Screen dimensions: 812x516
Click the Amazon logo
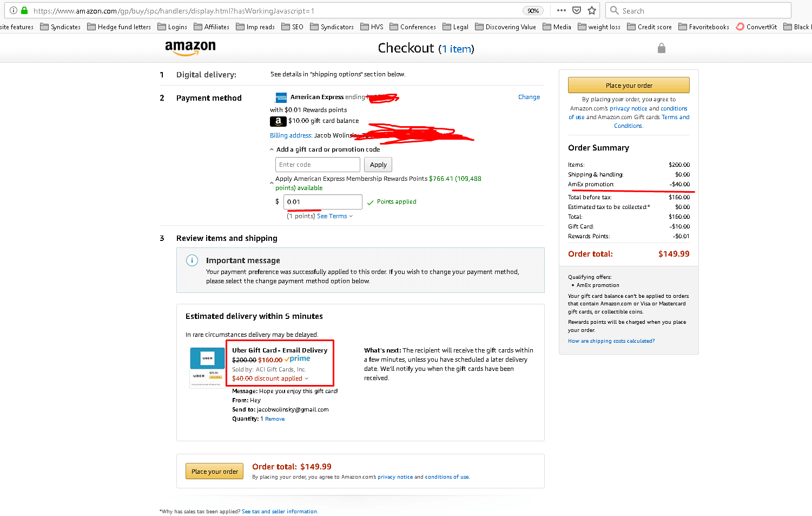pyautogui.click(x=190, y=48)
